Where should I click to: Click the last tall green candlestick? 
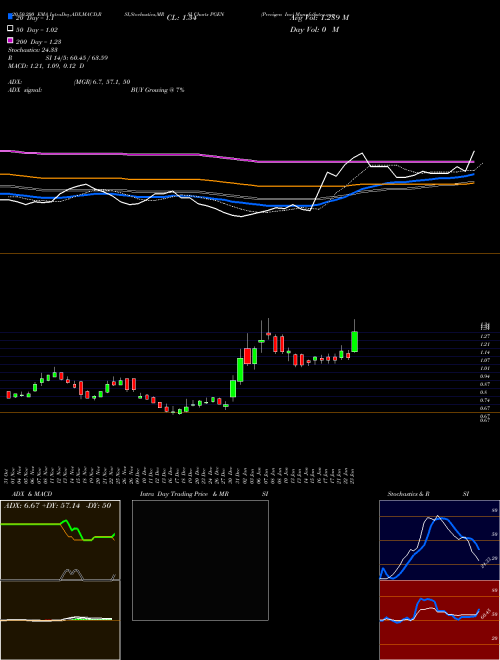click(354, 341)
